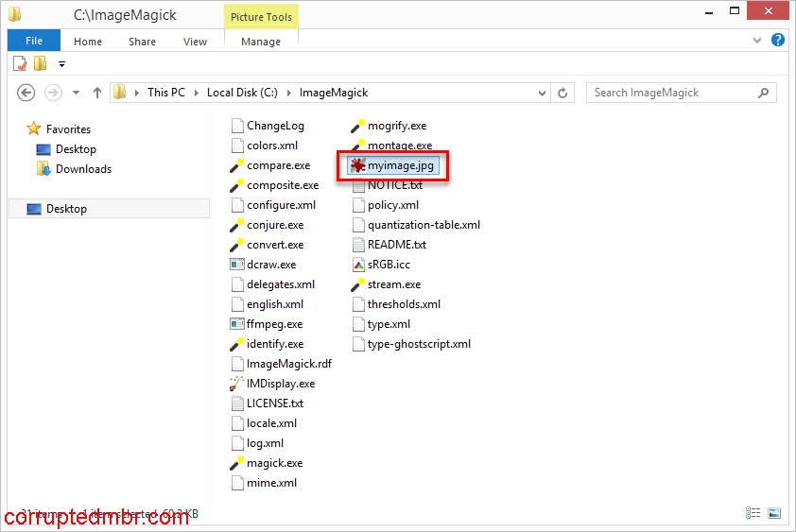Click the ffmpeg.exe application icon
This screenshot has height=532, width=796.
point(237,324)
